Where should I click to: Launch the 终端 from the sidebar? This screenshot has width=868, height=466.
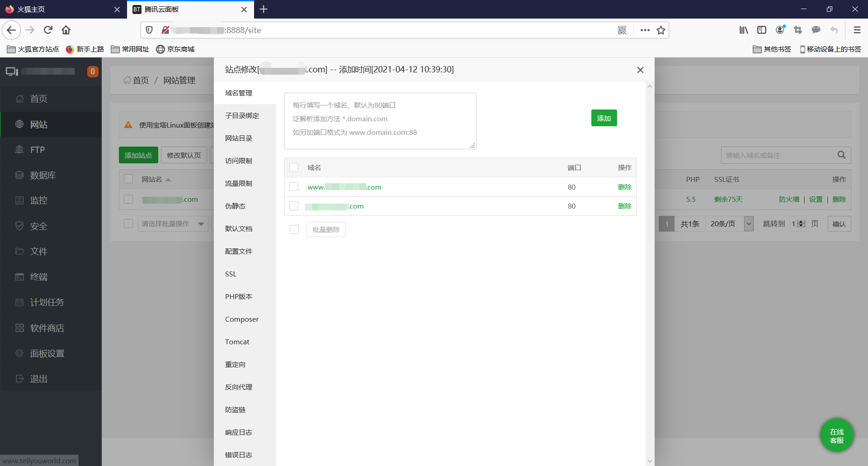click(x=39, y=277)
